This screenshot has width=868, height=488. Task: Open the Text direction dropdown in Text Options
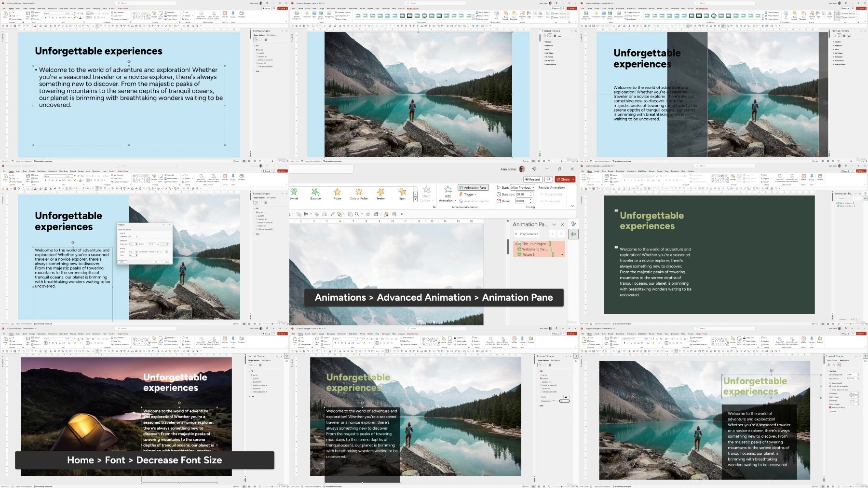[852, 378]
